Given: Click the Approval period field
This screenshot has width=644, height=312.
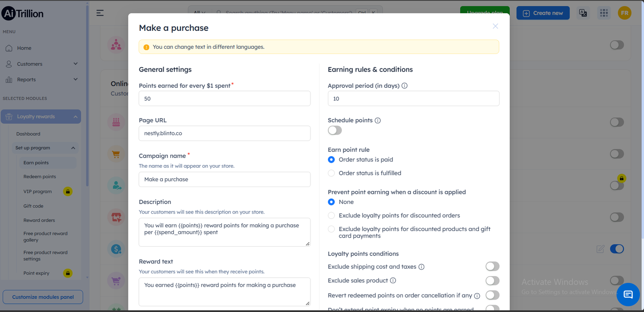Looking at the screenshot, I should click(414, 98).
